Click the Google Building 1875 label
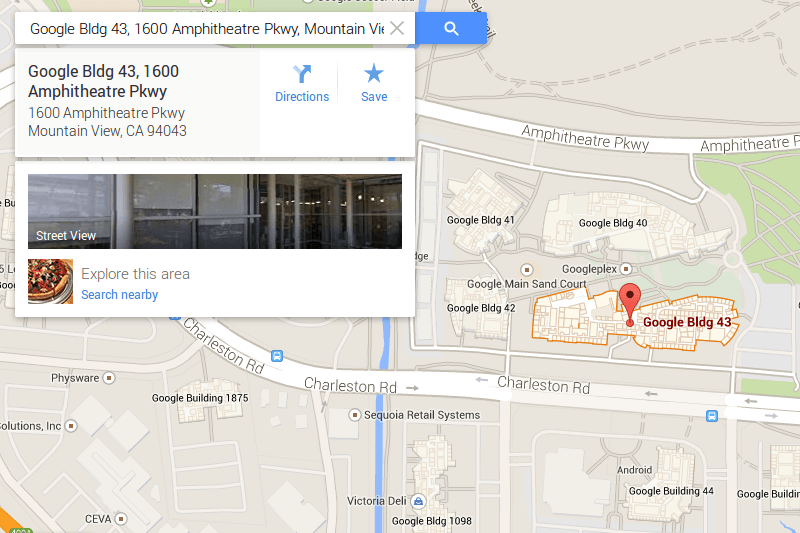The image size is (800, 533). [200, 398]
